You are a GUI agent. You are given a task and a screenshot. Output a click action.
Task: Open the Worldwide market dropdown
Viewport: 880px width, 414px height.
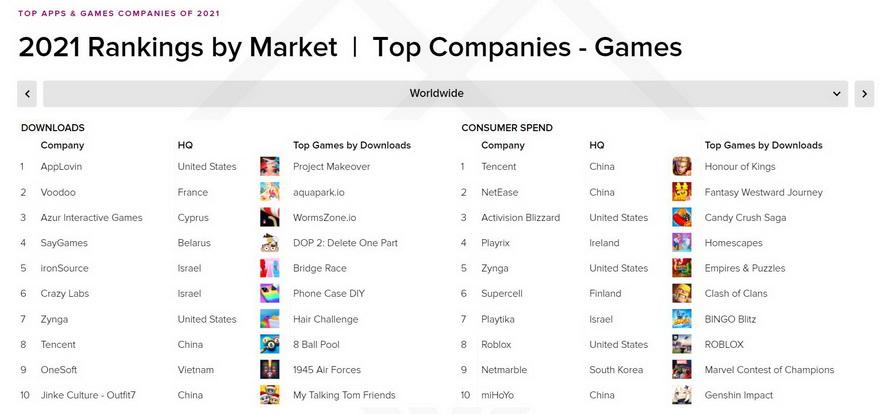coord(436,93)
